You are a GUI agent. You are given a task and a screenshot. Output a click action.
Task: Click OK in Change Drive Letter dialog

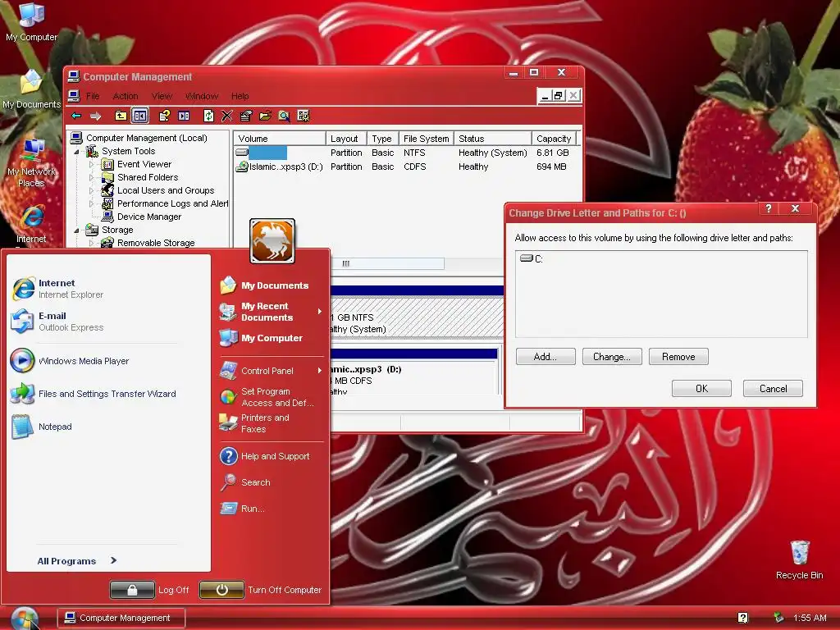[701, 388]
